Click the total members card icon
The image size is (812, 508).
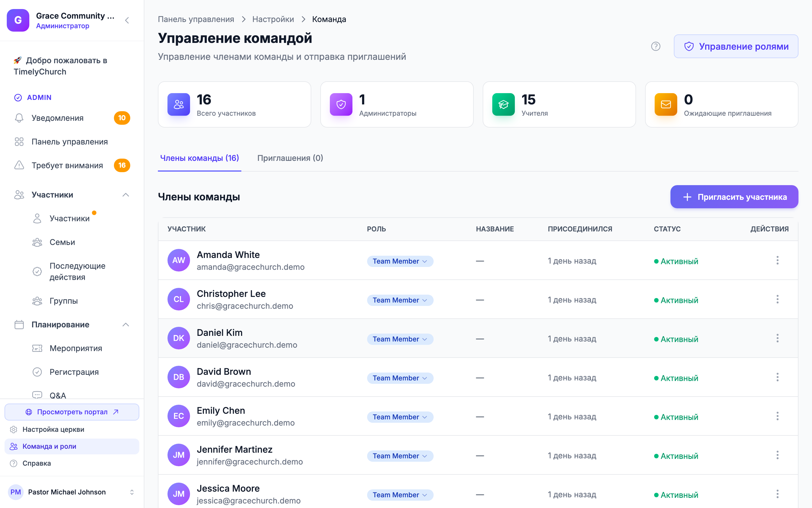(x=178, y=104)
